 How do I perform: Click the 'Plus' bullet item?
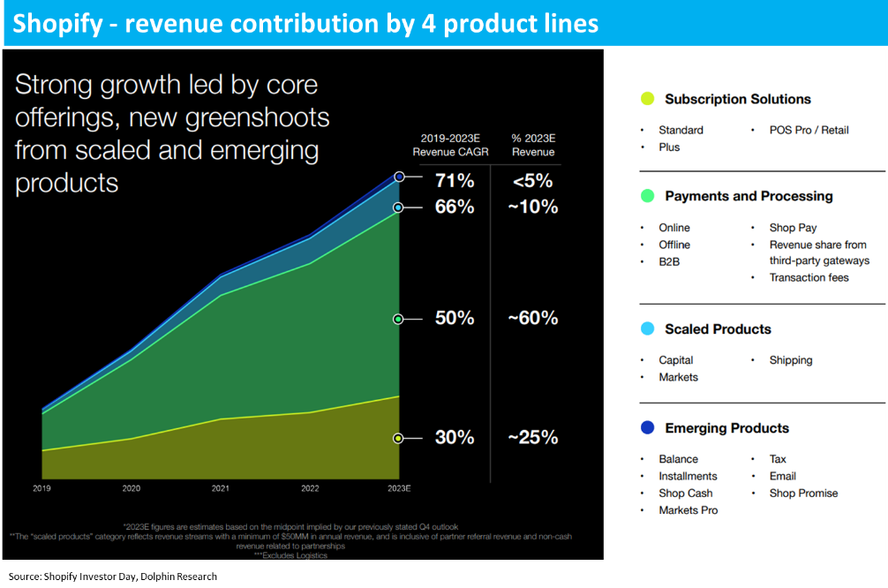click(669, 147)
